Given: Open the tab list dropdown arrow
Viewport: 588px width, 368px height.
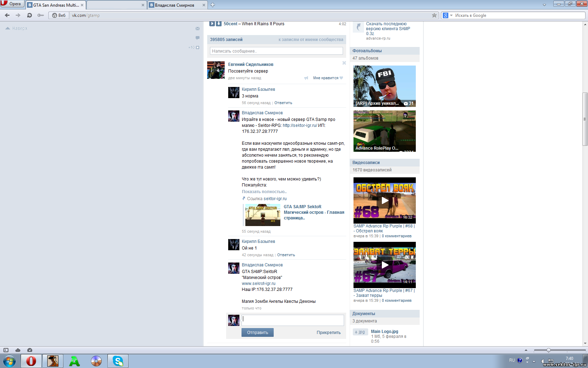Looking at the screenshot, I should [544, 5].
